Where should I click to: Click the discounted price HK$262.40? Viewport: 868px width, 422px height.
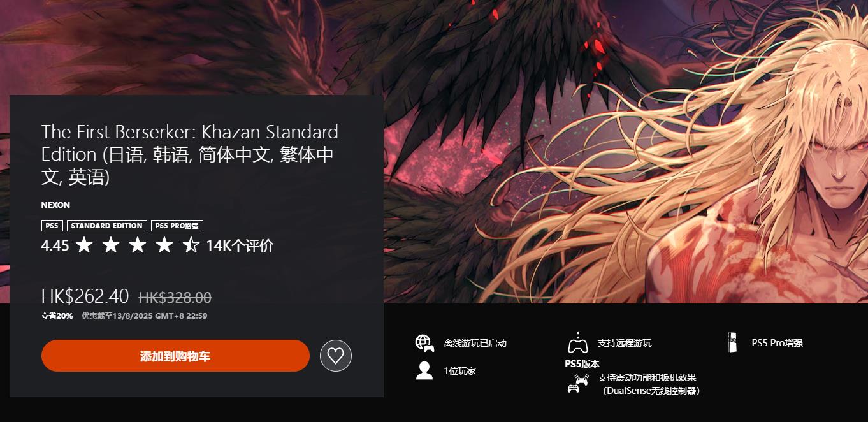pyautogui.click(x=85, y=296)
